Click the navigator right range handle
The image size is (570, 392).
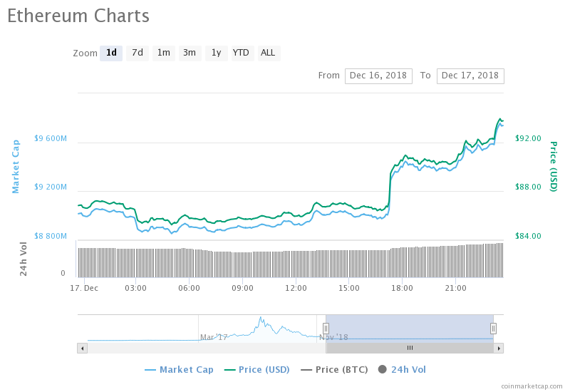[493, 329]
